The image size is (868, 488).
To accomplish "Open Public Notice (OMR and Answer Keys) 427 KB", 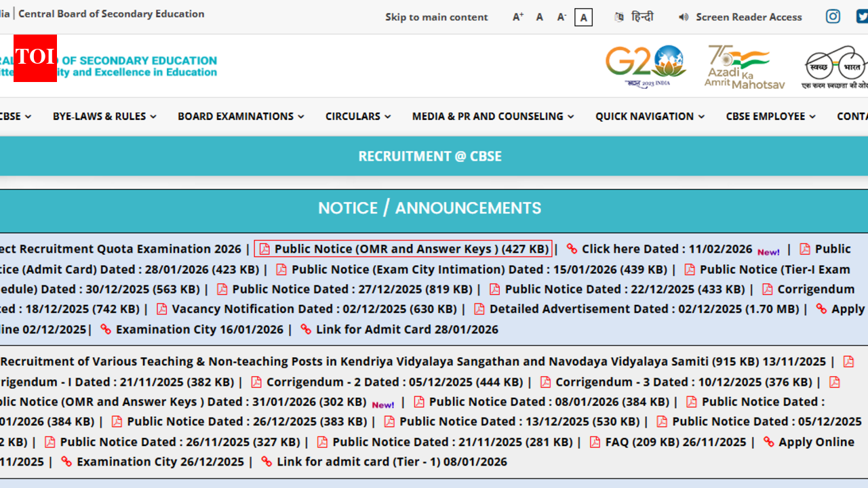I will coord(411,249).
